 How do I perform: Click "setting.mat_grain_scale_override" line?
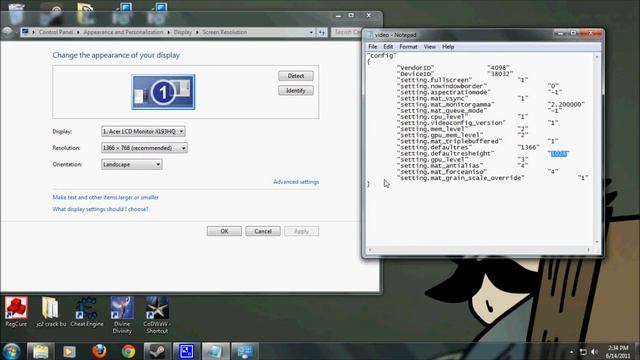click(461, 178)
